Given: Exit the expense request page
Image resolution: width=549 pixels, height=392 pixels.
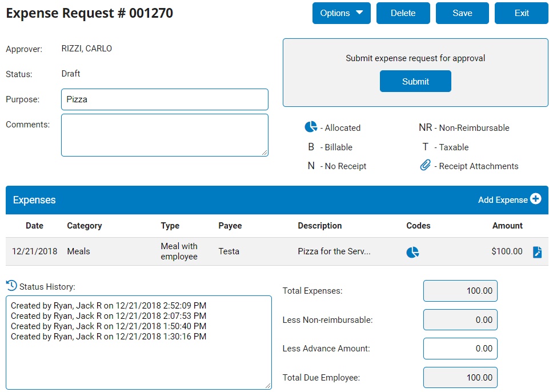Looking at the screenshot, I should pyautogui.click(x=521, y=13).
